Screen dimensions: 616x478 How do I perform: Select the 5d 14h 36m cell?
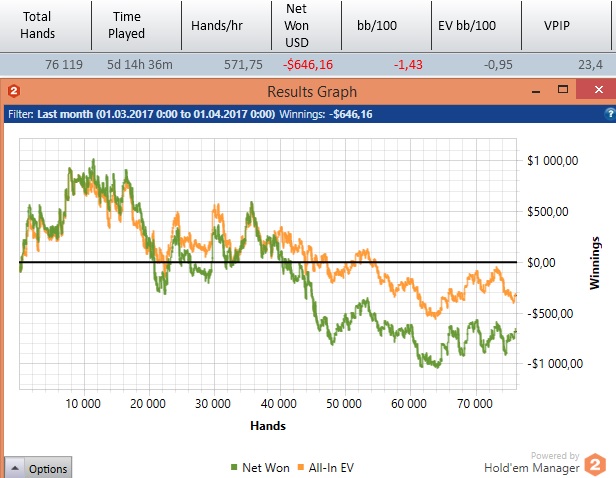point(140,64)
